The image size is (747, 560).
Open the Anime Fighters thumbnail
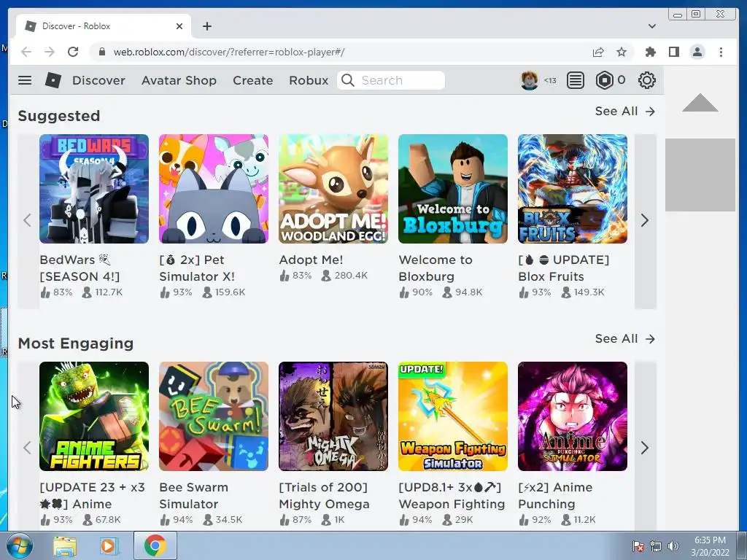pos(94,416)
